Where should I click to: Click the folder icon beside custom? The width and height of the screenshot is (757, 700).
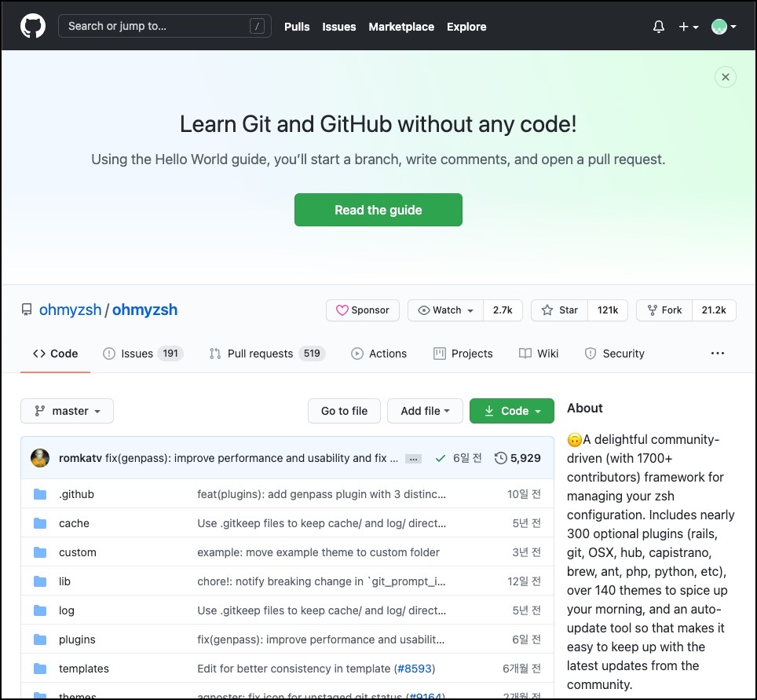pyautogui.click(x=40, y=552)
